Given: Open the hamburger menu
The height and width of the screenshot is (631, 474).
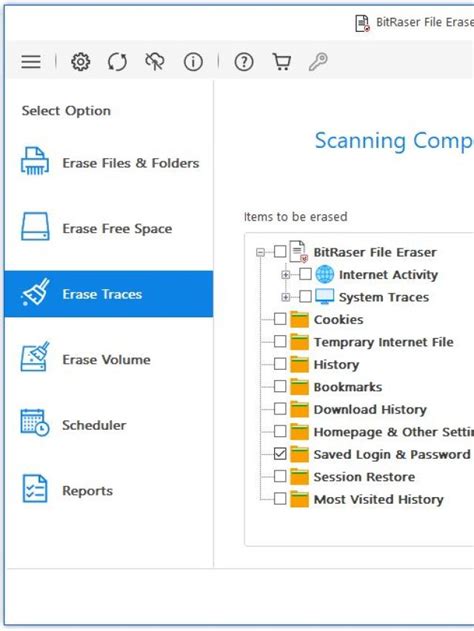Looking at the screenshot, I should point(31,62).
